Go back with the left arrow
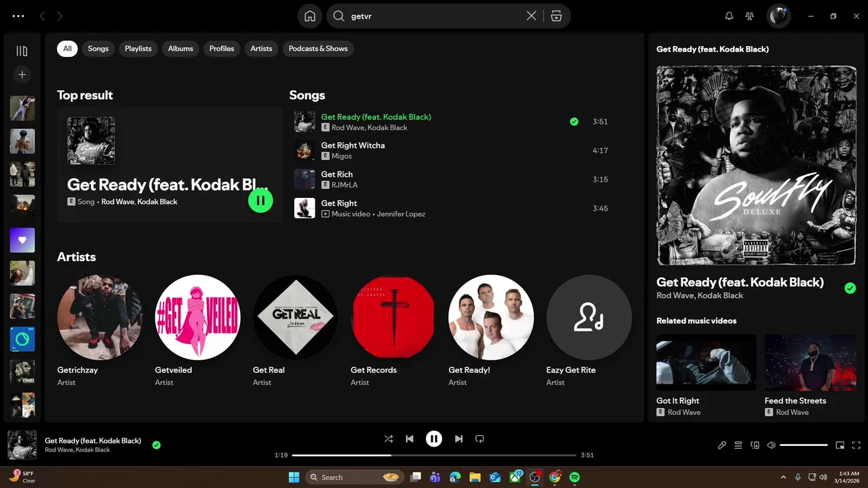 (42, 16)
